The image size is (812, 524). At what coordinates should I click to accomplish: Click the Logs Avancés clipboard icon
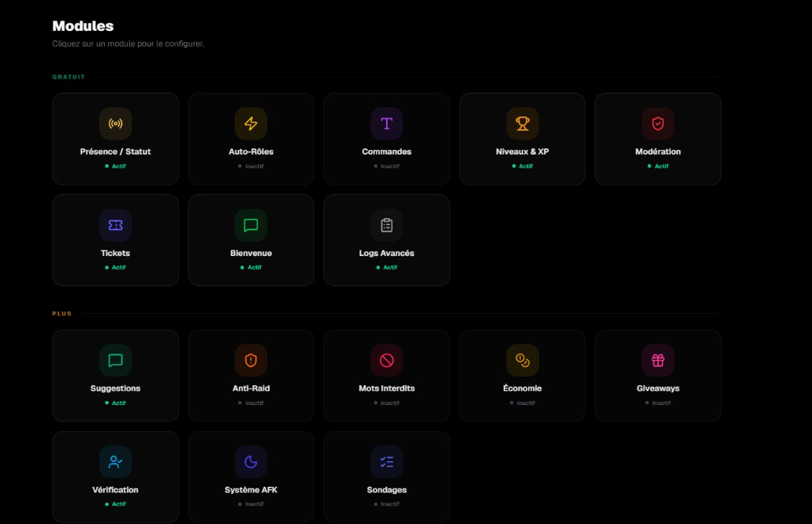387,225
